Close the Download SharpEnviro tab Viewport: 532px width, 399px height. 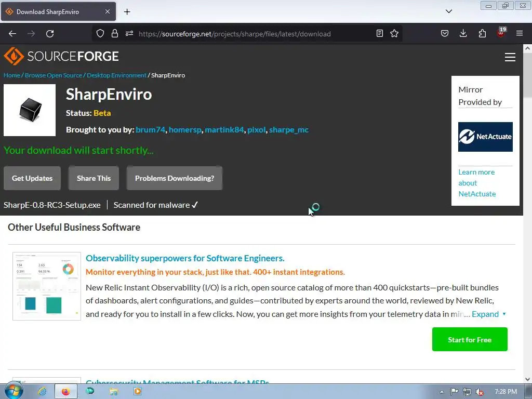coord(107,11)
